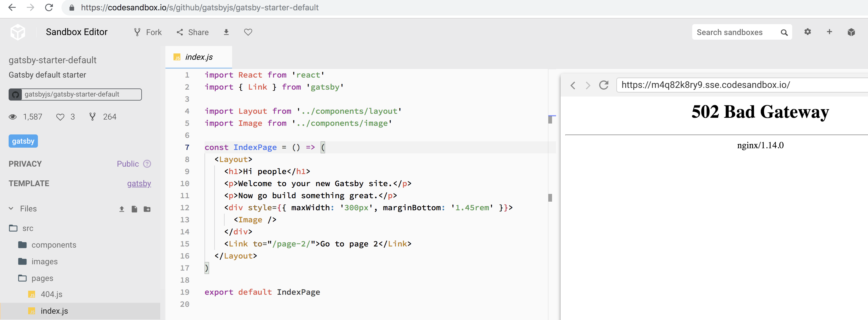This screenshot has height=320, width=868.
Task: Click the browser address bar URL
Action: [199, 7]
